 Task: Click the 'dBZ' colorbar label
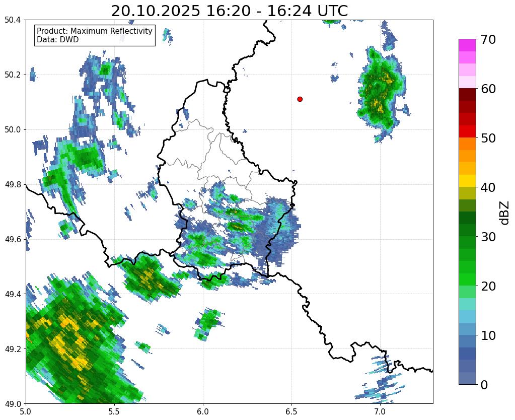coord(505,213)
